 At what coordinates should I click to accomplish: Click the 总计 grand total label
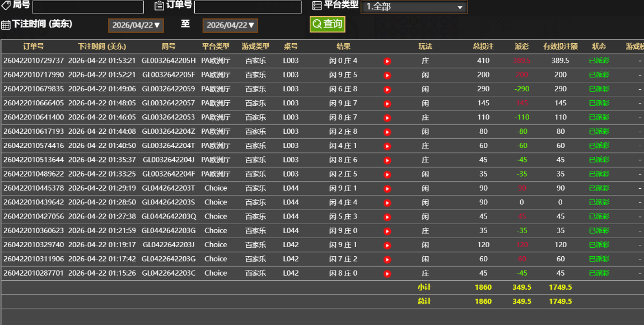click(x=424, y=301)
